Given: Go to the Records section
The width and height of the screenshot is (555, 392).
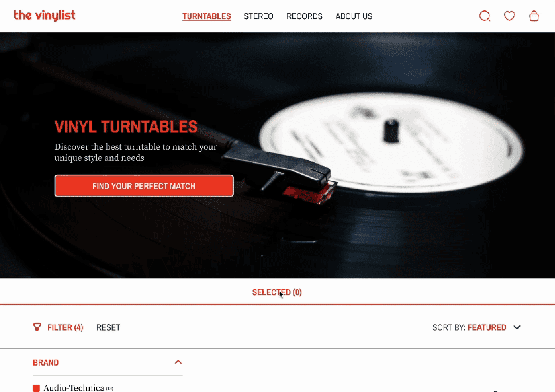Looking at the screenshot, I should coord(304,16).
